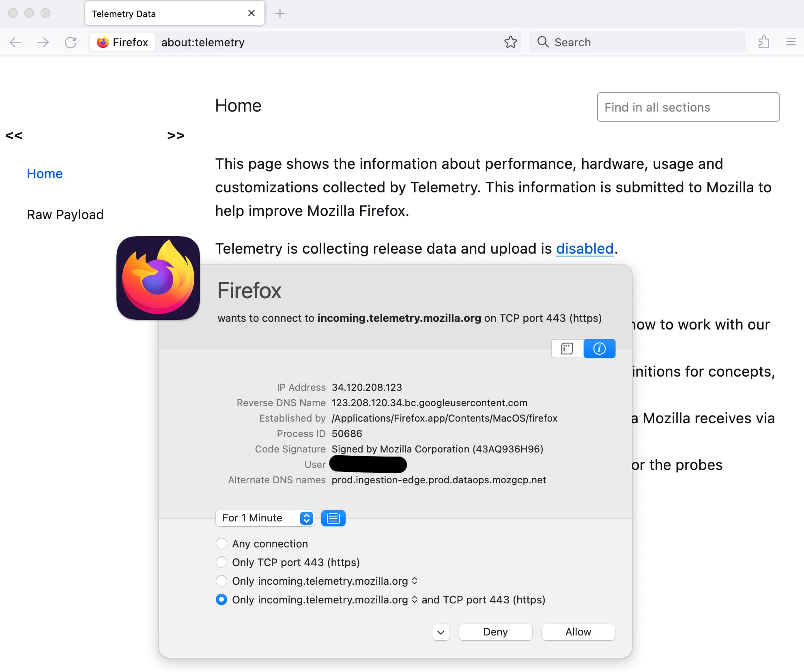
Task: Follow the disabled upload link
Action: click(x=585, y=248)
